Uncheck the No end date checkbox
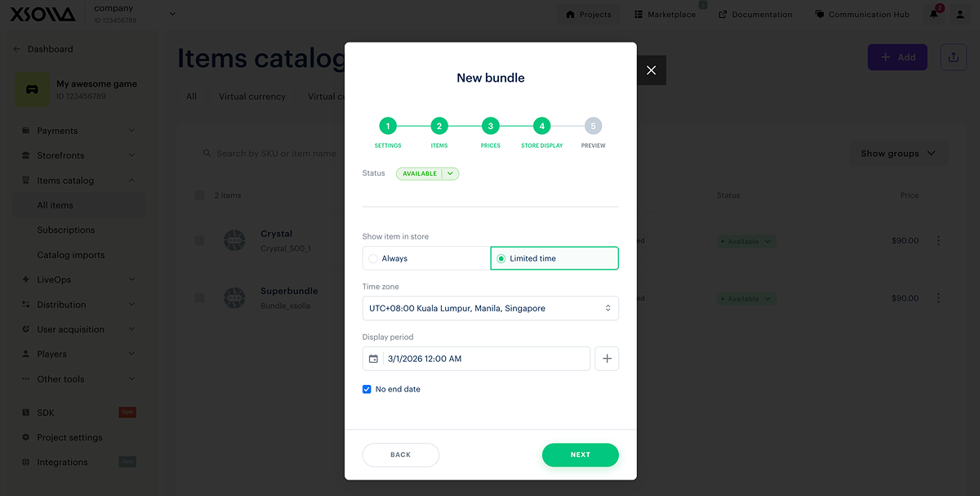This screenshot has height=496, width=980. (x=367, y=389)
